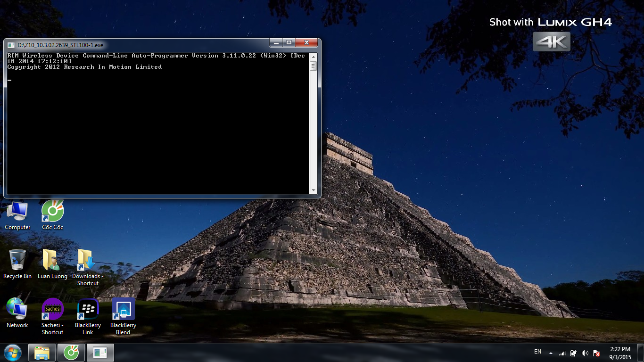The height and width of the screenshot is (362, 644).
Task: Select the Downloads shortcut folder icon
Action: point(88,260)
